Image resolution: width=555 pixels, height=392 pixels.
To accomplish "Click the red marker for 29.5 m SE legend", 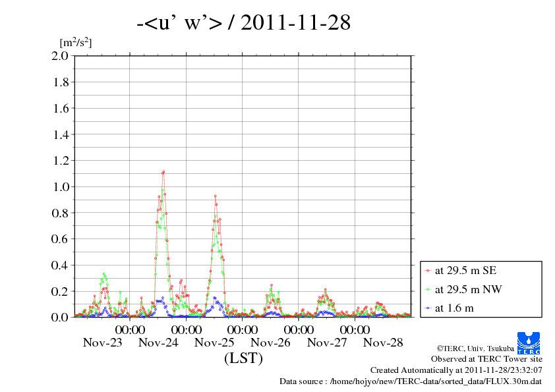I will click(x=428, y=271).
